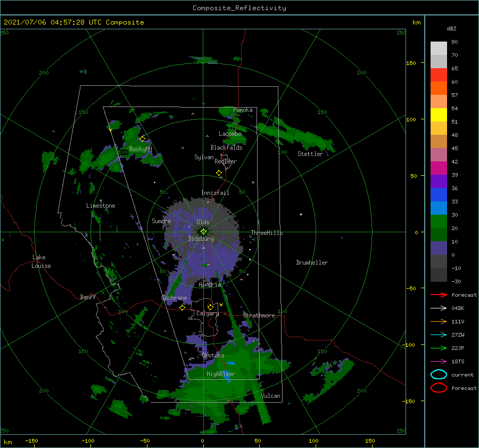The width and height of the screenshot is (479, 448).
Task: Click the yellow diamond marker near Cochrane
Action: click(x=182, y=308)
